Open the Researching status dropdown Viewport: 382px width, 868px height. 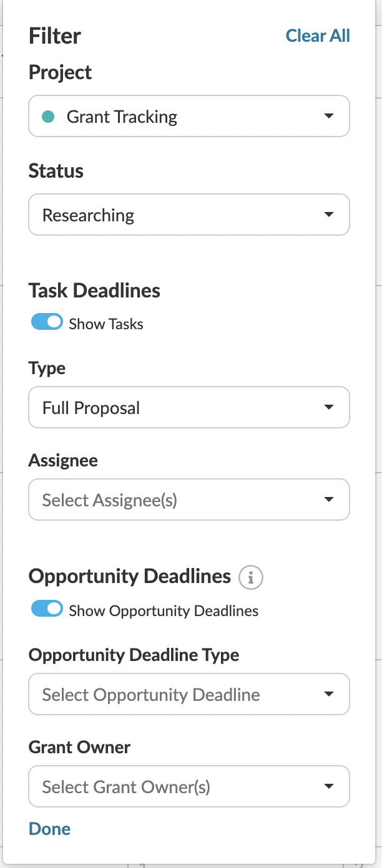[x=189, y=215]
